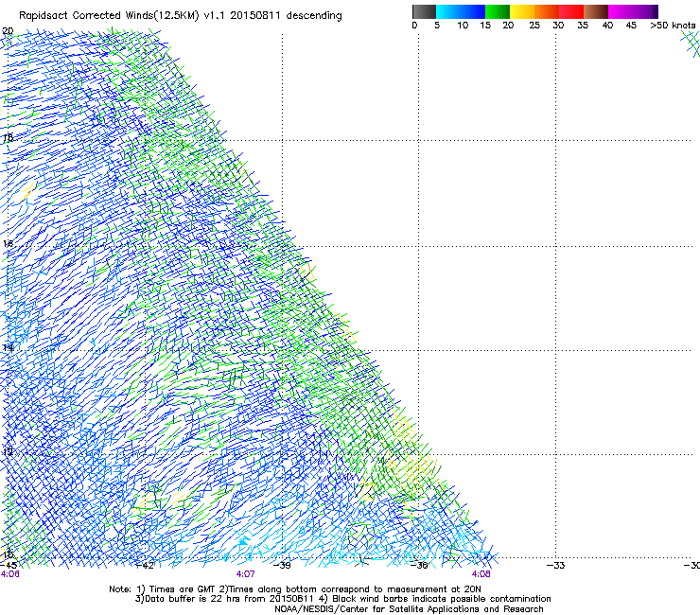
Task: Select the brown 35–40 knot legend segment
Action: [596, 11]
